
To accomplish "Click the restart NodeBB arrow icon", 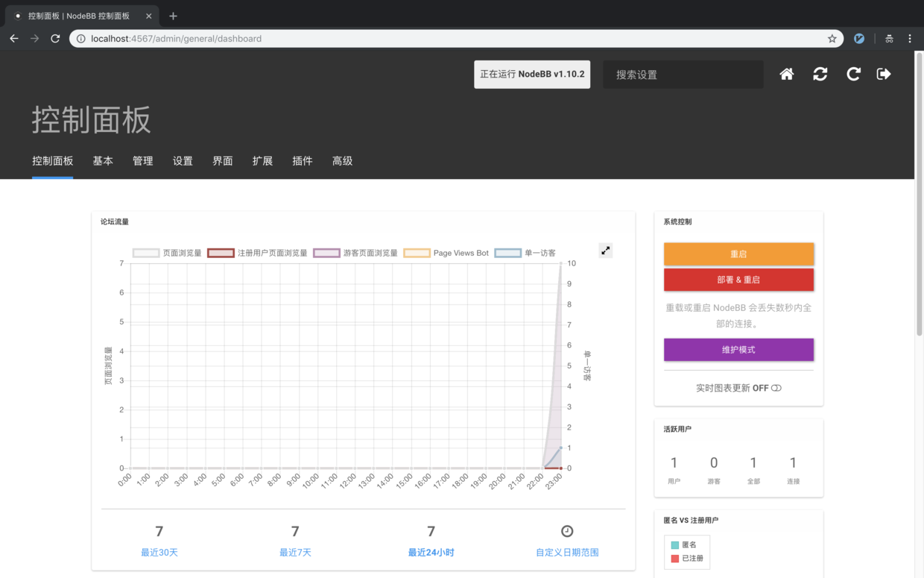I will point(853,74).
